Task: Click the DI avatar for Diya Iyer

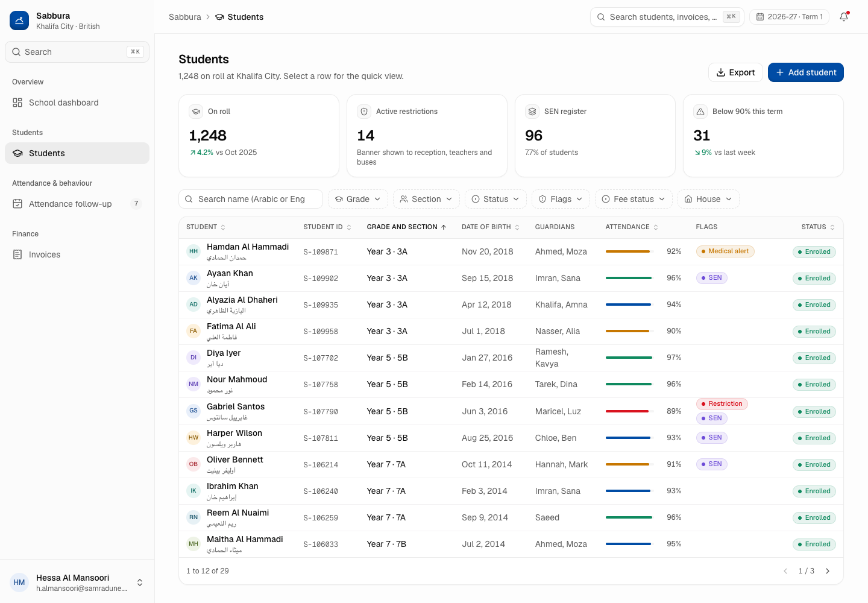Action: click(x=193, y=358)
